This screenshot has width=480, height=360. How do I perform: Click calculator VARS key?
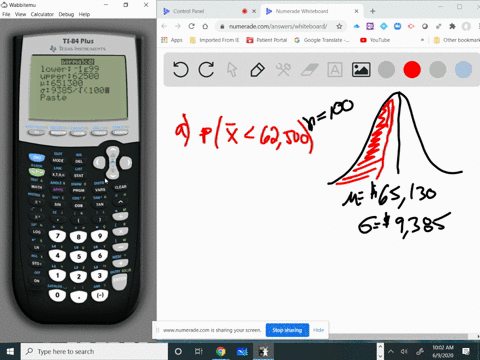click(x=100, y=190)
